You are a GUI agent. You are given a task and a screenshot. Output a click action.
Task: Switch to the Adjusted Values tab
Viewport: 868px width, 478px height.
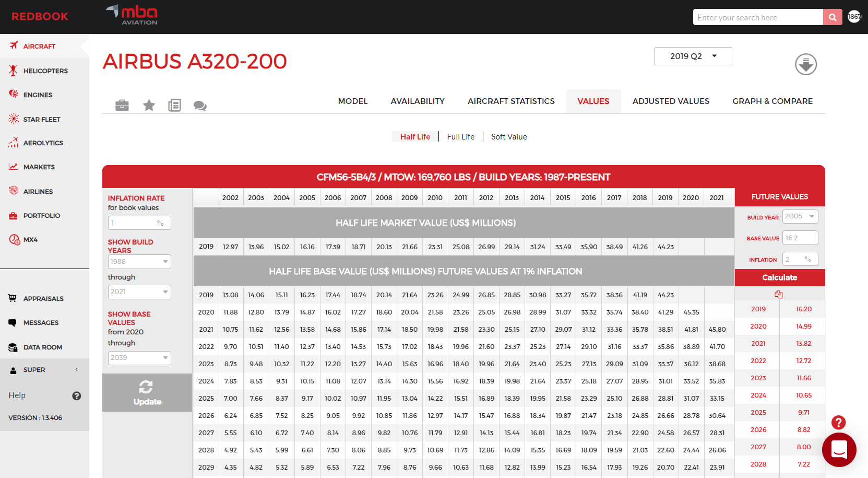[x=671, y=101]
